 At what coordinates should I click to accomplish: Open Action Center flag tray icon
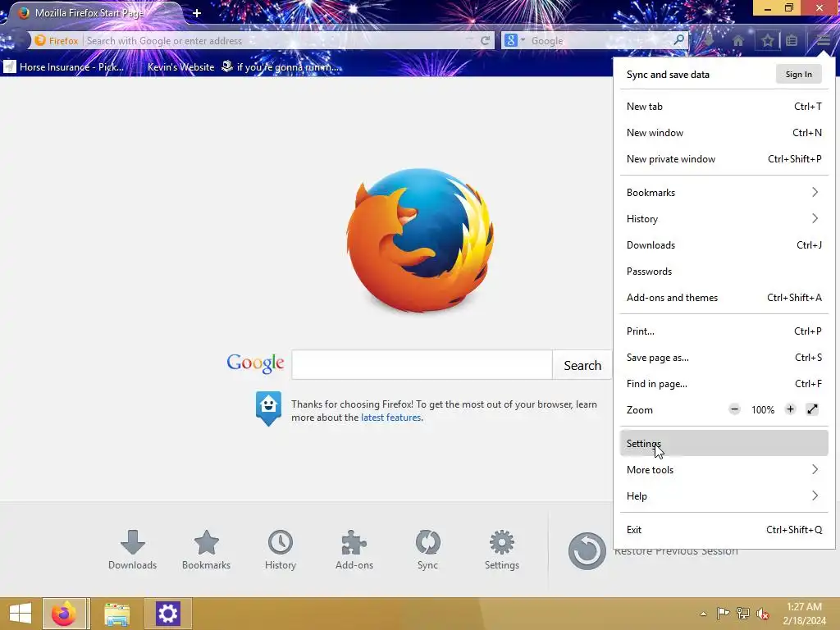click(723, 614)
